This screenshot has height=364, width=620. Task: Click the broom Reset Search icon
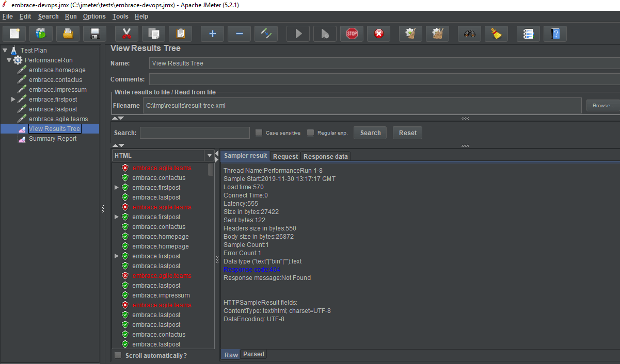(496, 34)
